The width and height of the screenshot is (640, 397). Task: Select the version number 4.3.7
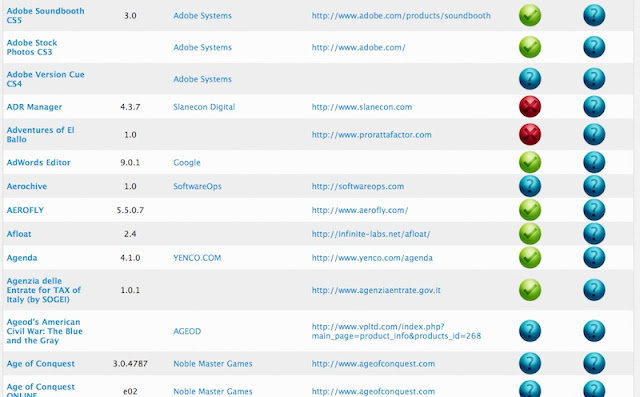[x=130, y=107]
